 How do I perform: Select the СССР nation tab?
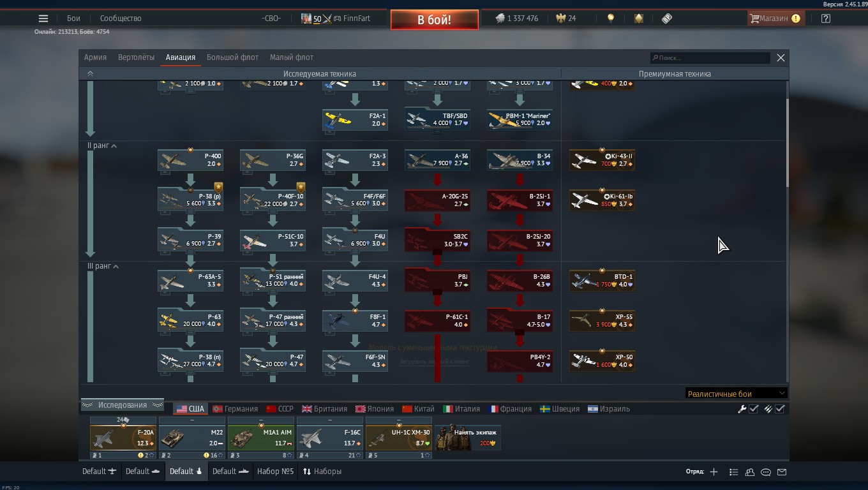(x=280, y=409)
